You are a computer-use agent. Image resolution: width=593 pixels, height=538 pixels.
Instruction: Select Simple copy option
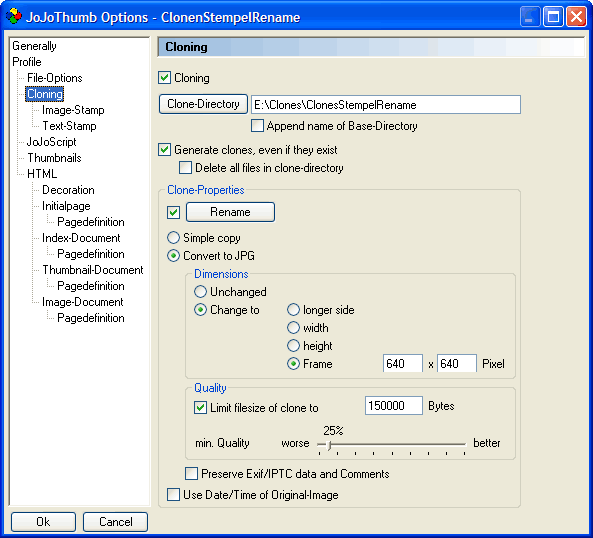tap(173, 238)
